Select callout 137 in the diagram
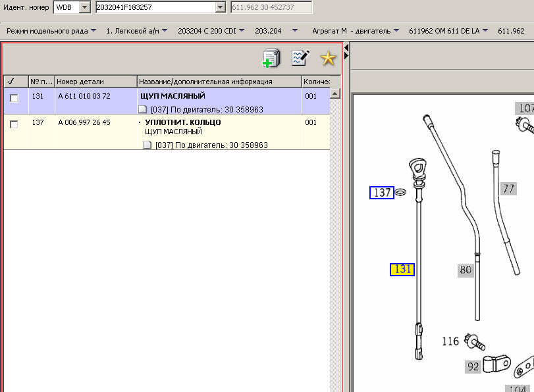This screenshot has width=534, height=392. click(x=381, y=192)
